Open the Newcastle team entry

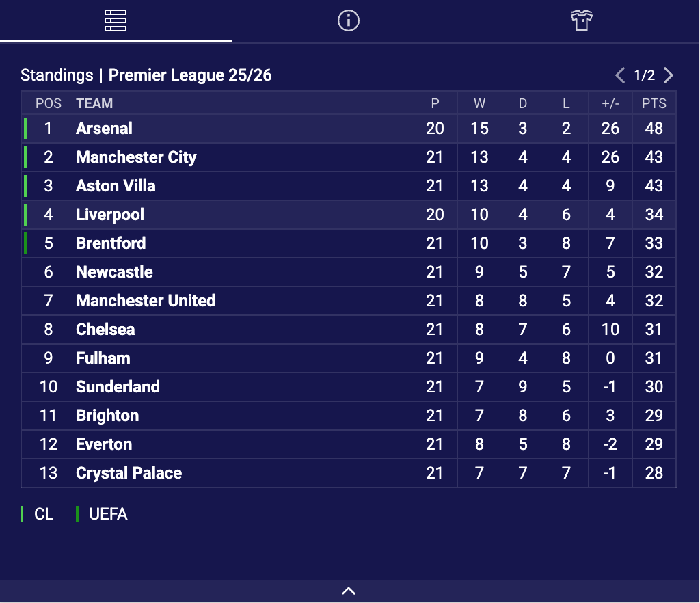coord(114,272)
